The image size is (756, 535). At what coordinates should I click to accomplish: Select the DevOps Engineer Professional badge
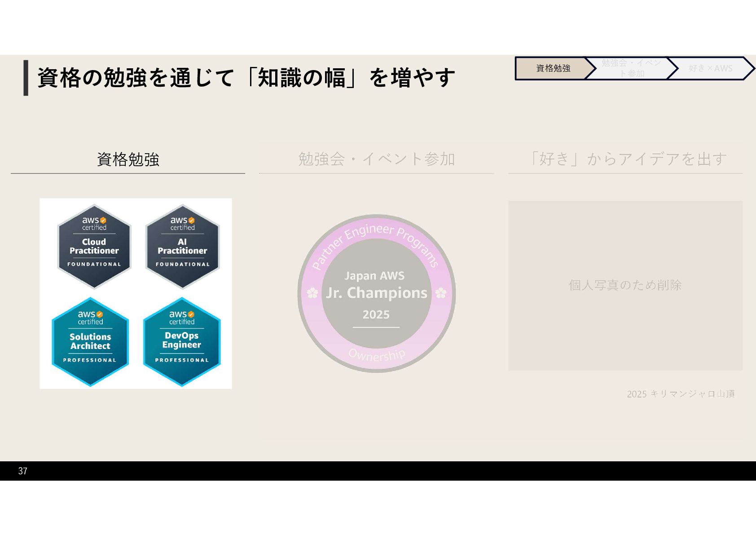(x=182, y=341)
